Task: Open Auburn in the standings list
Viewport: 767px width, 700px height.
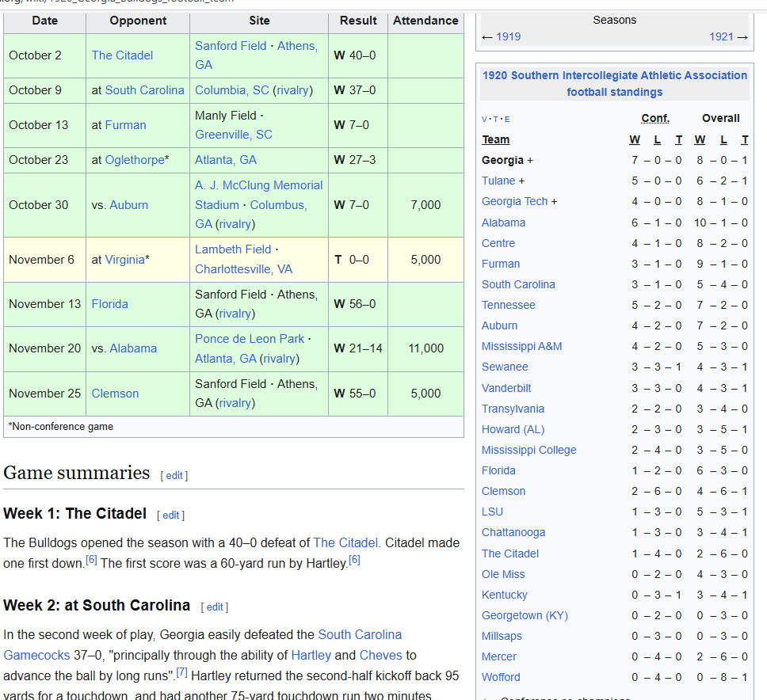Action: point(499,325)
